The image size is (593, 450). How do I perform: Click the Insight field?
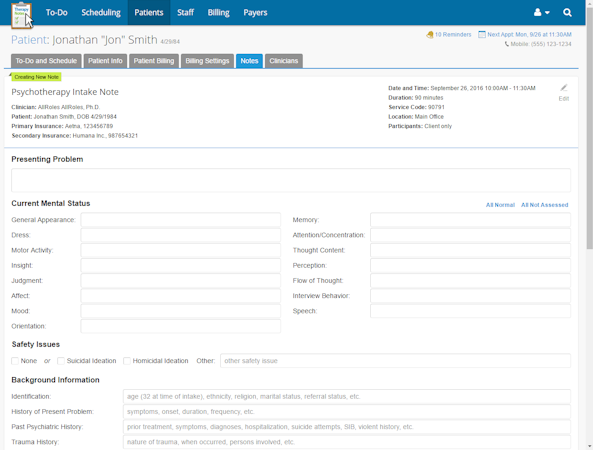point(181,265)
